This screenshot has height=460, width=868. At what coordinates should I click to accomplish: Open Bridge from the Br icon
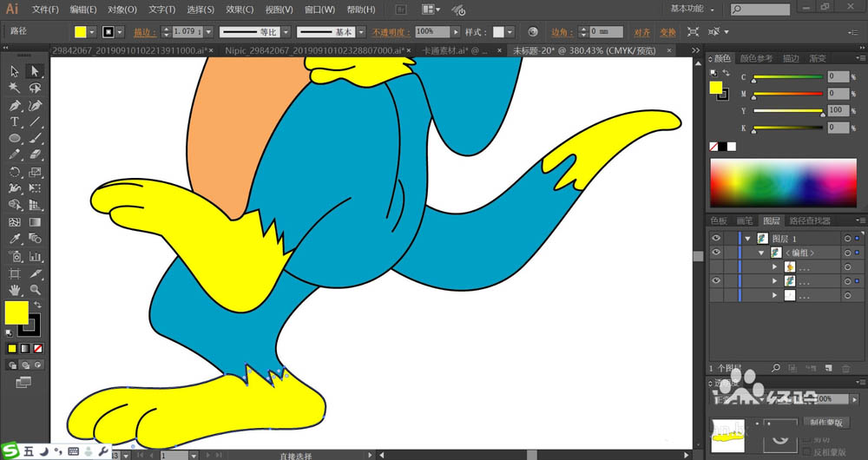[x=400, y=10]
